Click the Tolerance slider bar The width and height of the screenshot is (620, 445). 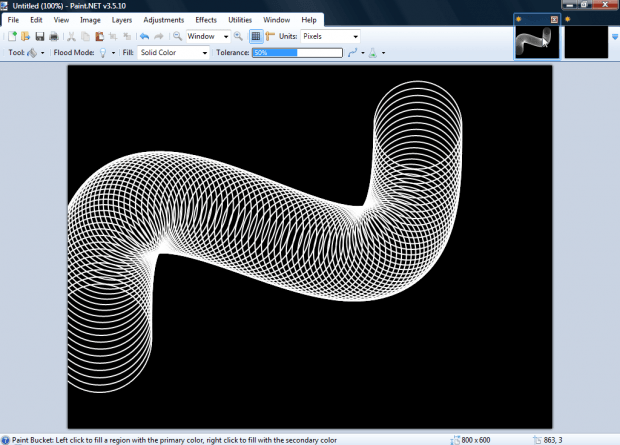[296, 52]
